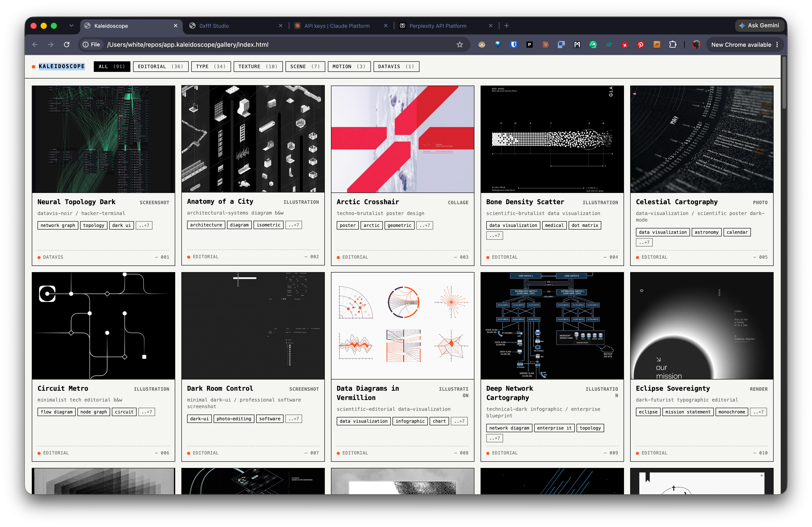Expand the ..+7 tags on Neural Topology Dark
The height and width of the screenshot is (527, 812).
(x=144, y=225)
